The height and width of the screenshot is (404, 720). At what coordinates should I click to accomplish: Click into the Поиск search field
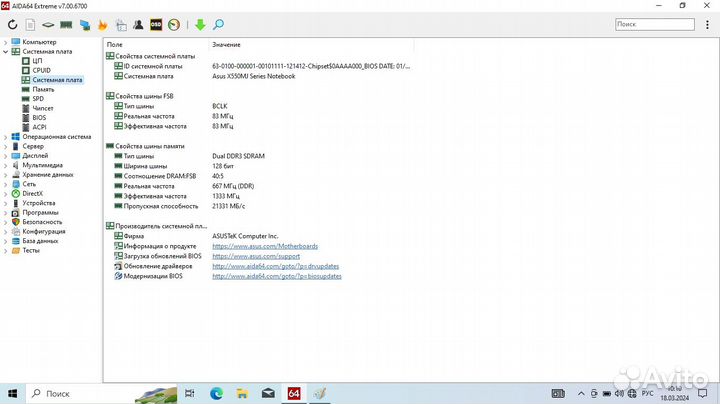[655, 24]
